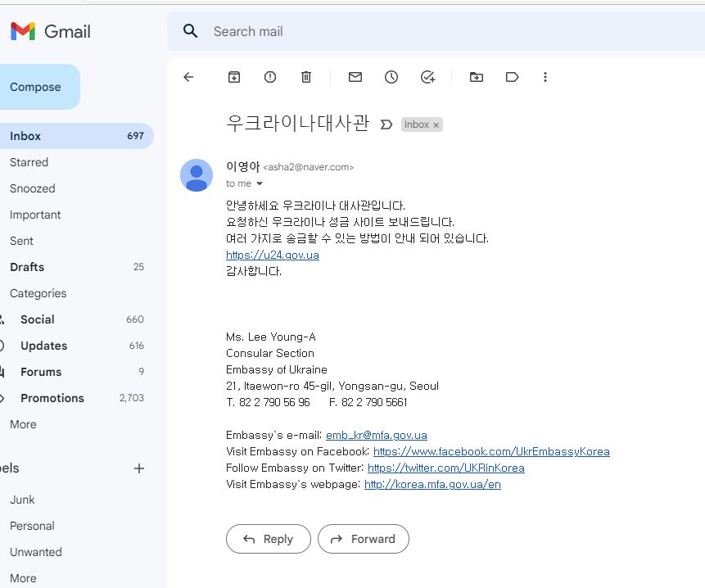This screenshot has width=705, height=588.
Task: Mark as unread using the envelope icon
Action: (x=355, y=77)
